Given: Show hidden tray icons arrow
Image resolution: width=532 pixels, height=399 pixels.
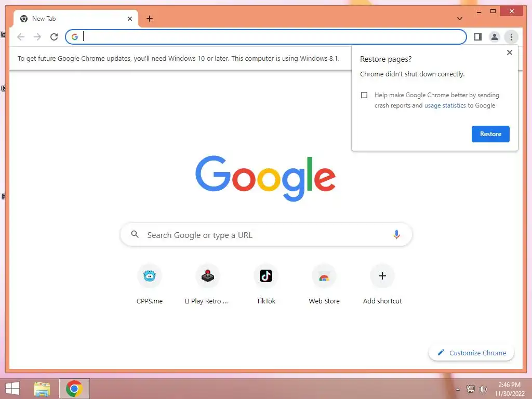Looking at the screenshot, I should pyautogui.click(x=458, y=389).
